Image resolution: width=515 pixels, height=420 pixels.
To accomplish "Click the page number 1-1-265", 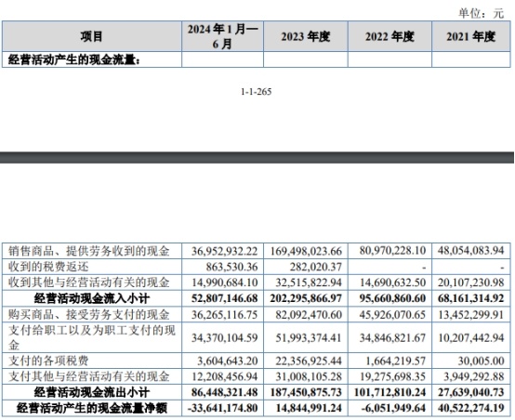I will tap(257, 92).
